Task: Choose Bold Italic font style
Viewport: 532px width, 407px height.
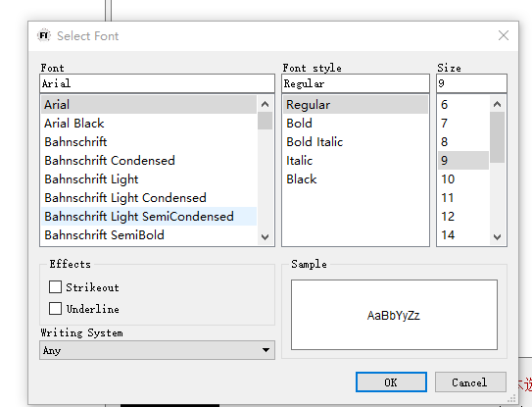Action: coord(356,142)
